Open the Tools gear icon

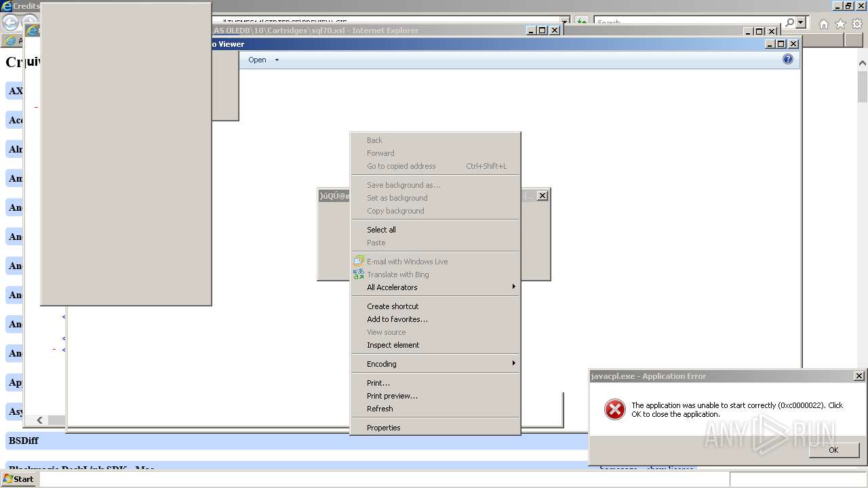[857, 24]
